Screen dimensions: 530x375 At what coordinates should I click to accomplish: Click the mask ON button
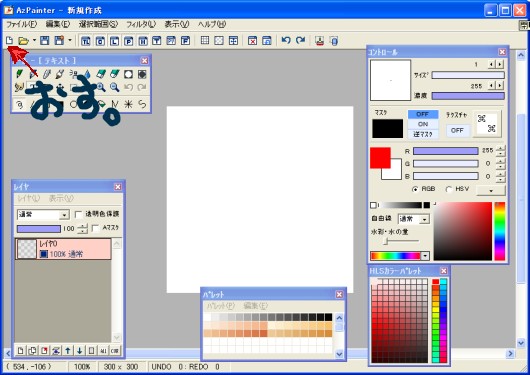tap(423, 124)
